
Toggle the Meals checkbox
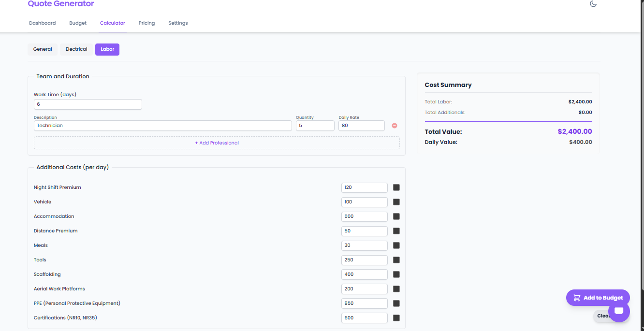[x=396, y=245]
